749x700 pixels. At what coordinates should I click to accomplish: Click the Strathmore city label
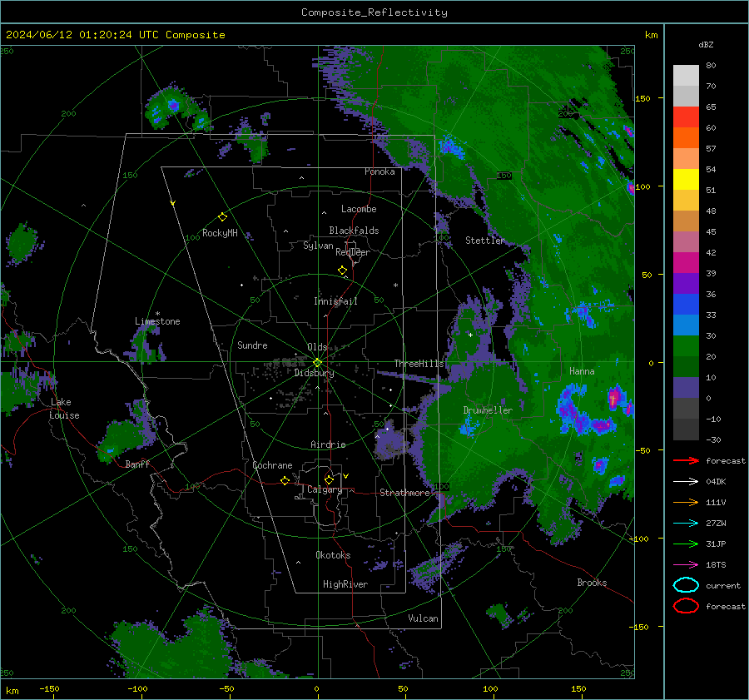[404, 493]
